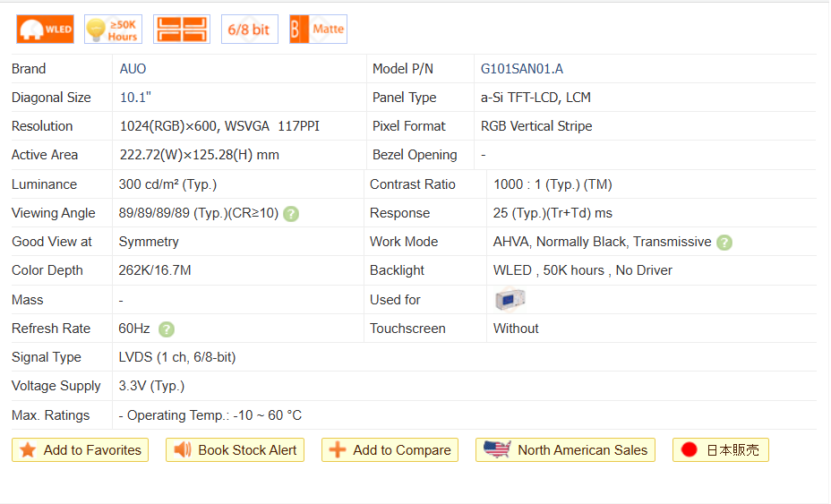831x504 pixels.
Task: Click the Matte surface badge
Action: (318, 30)
